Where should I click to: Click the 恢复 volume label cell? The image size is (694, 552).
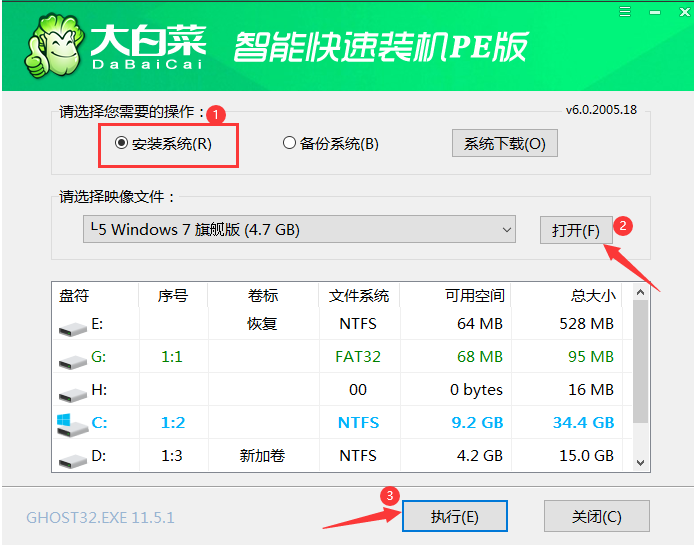pos(262,324)
